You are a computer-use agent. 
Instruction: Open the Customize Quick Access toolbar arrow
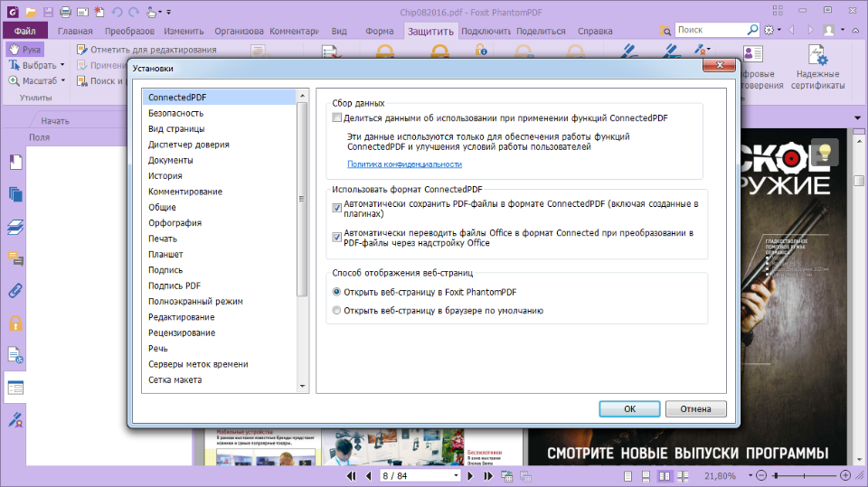[169, 12]
